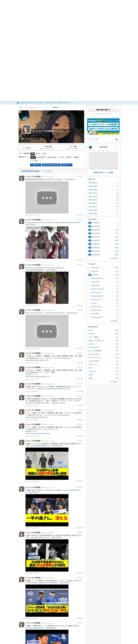Open the 大谷翔平さん無事 video thumbnail
Viewport: 138px width, 644px height.
pos(47,464)
